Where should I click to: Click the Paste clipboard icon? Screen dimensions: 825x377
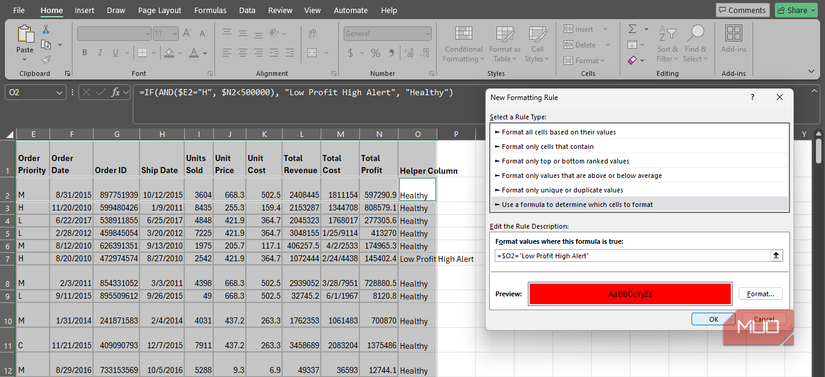point(25,34)
